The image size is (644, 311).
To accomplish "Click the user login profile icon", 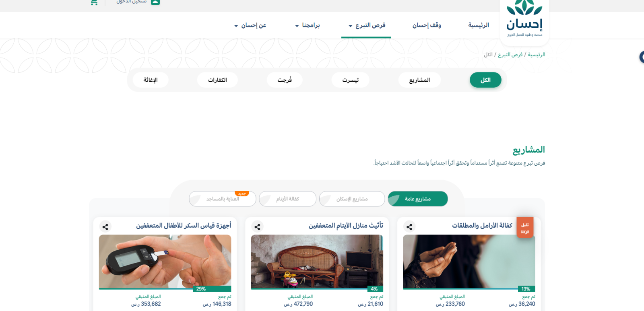I will [x=155, y=2].
